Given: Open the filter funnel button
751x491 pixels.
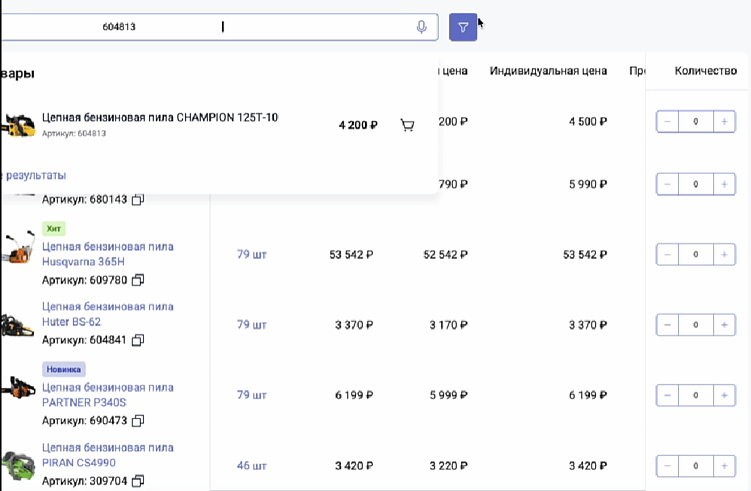Looking at the screenshot, I should [463, 27].
